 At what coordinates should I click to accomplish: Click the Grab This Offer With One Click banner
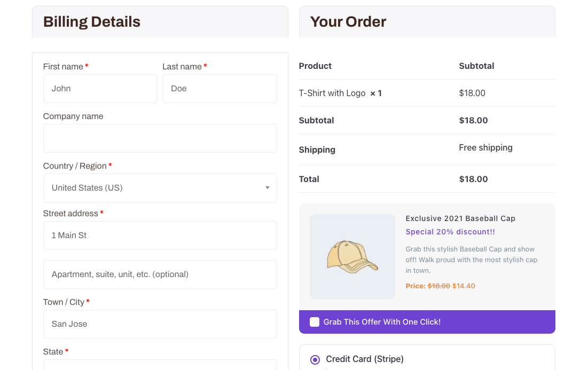427,322
